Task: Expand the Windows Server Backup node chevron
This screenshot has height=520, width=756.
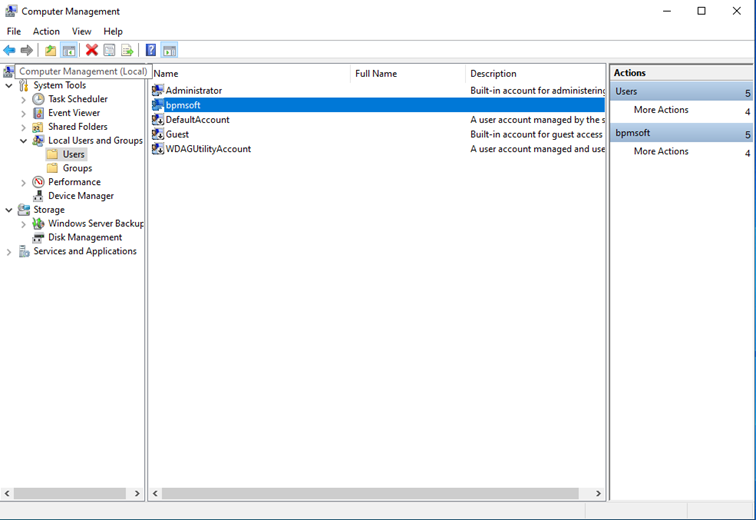Action: click(23, 224)
